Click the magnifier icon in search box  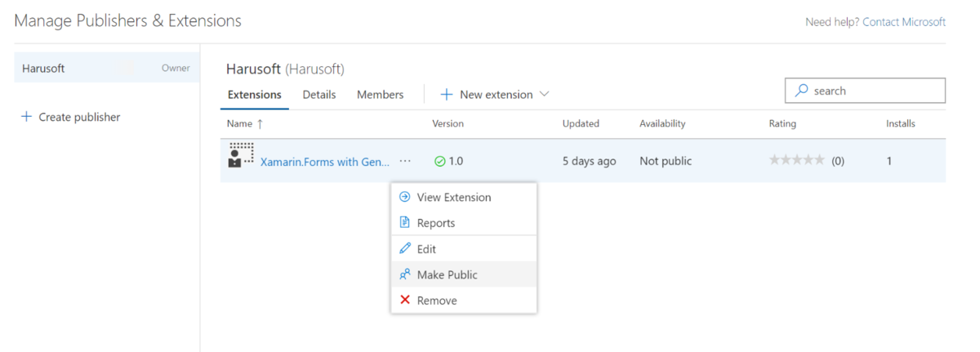[802, 91]
